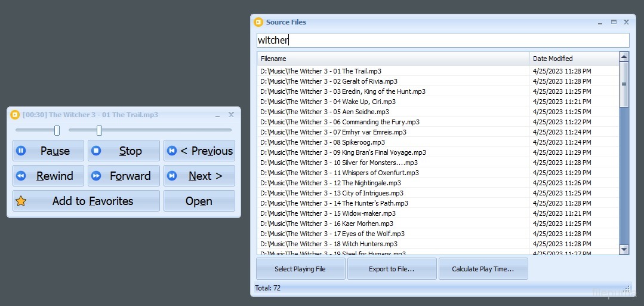This screenshot has height=306, width=644.
Task: Go to the Previous track
Action: point(199,151)
